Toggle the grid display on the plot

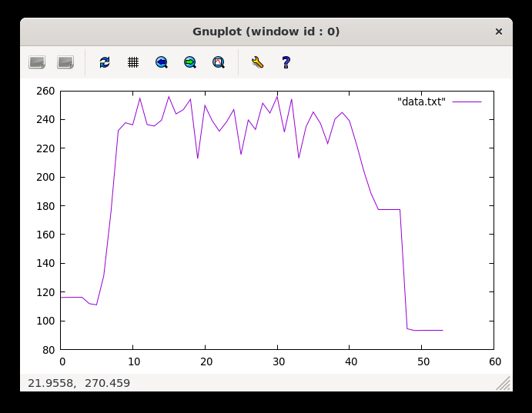(133, 62)
